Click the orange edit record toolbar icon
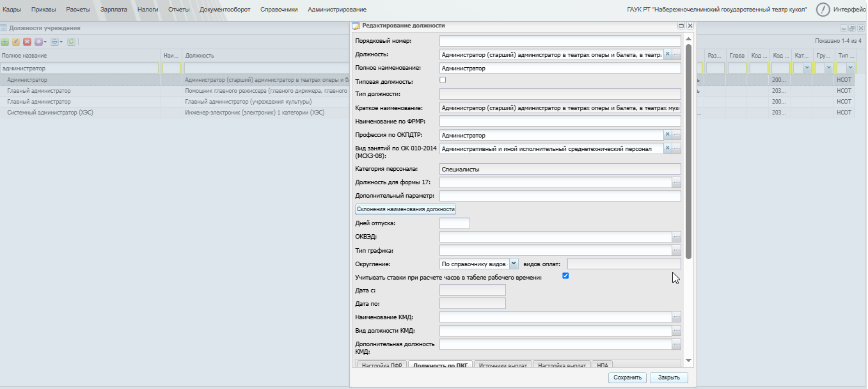Viewport: 868px width, 389px height. pyautogui.click(x=16, y=42)
